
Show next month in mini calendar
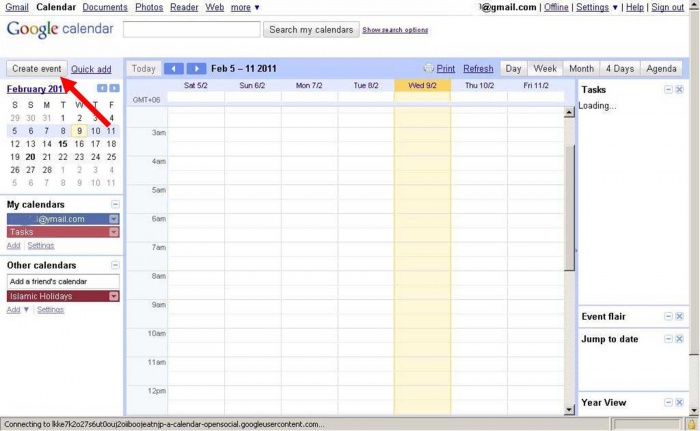(x=115, y=88)
